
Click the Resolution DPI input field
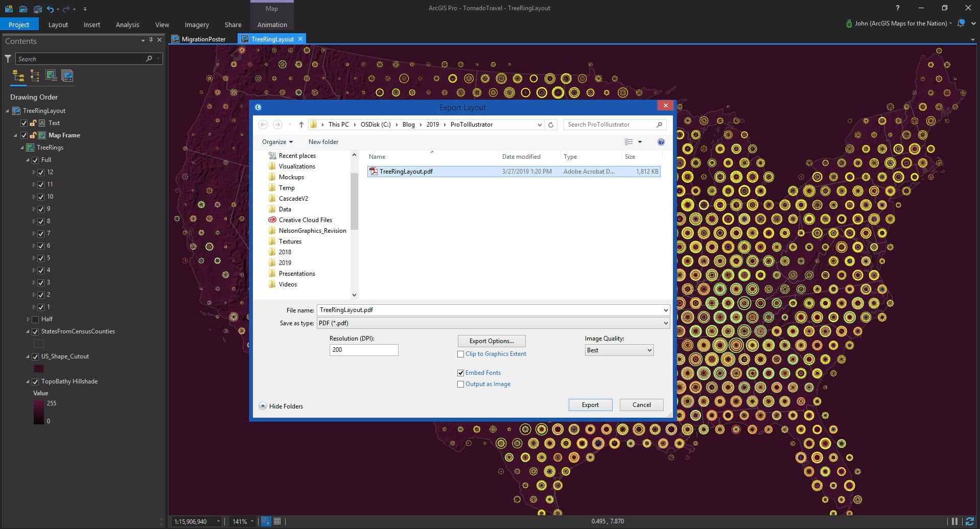[x=363, y=350]
